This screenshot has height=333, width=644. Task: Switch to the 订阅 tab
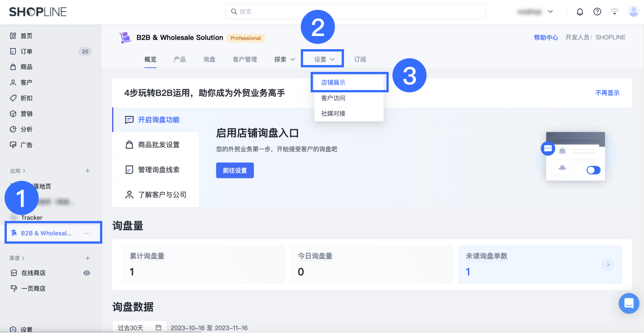point(360,59)
